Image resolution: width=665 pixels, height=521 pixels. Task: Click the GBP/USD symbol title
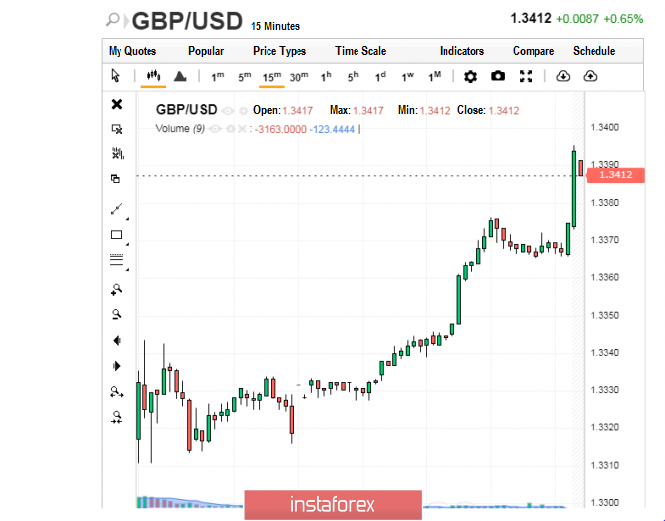[x=187, y=21]
